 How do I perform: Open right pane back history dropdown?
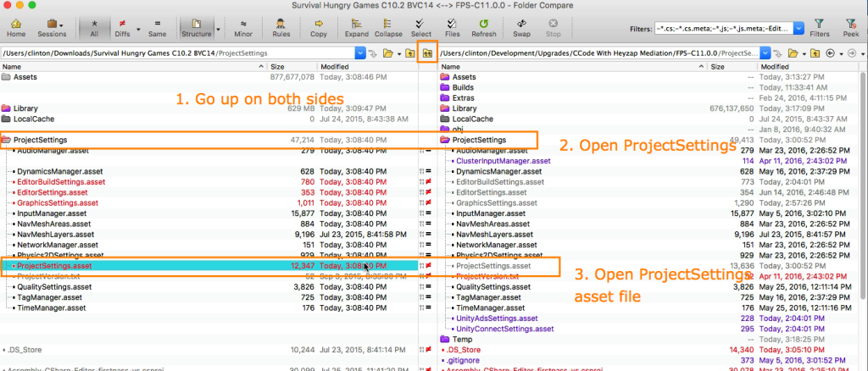tap(841, 54)
